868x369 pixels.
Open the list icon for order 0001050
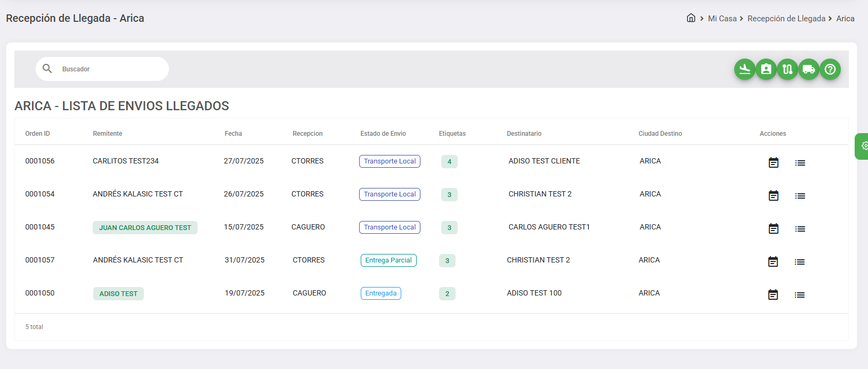click(x=799, y=295)
